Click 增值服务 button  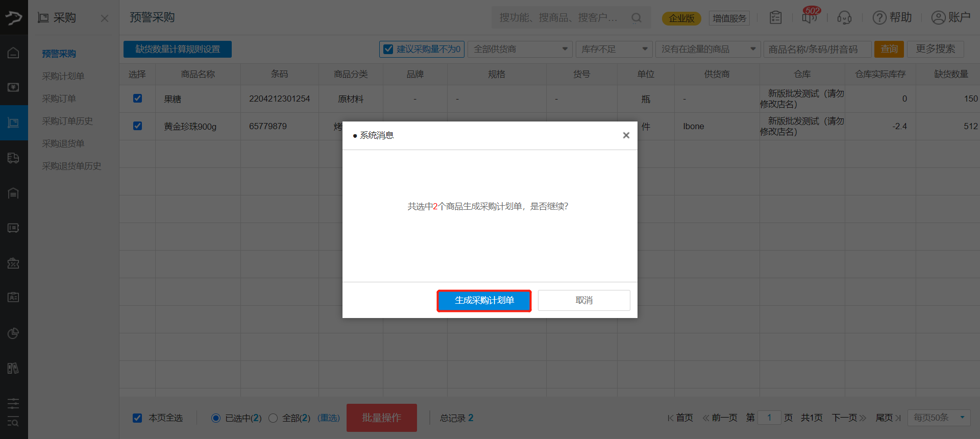pos(729,18)
